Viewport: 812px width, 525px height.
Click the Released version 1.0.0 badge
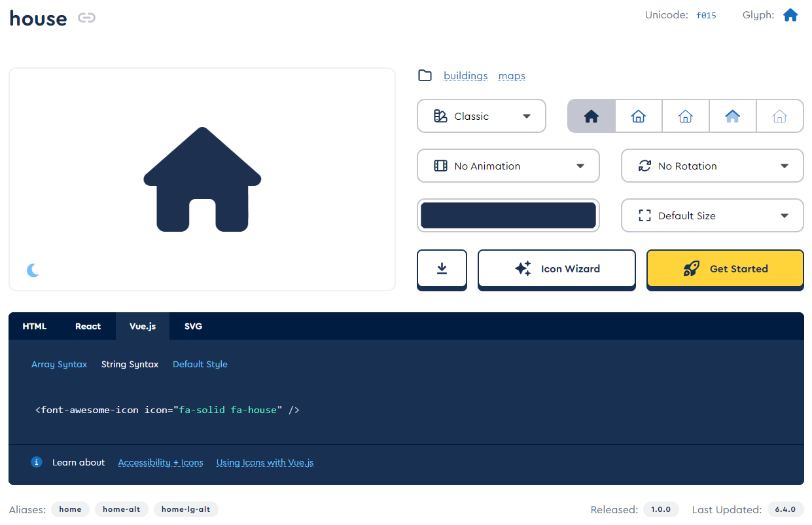pos(661,509)
